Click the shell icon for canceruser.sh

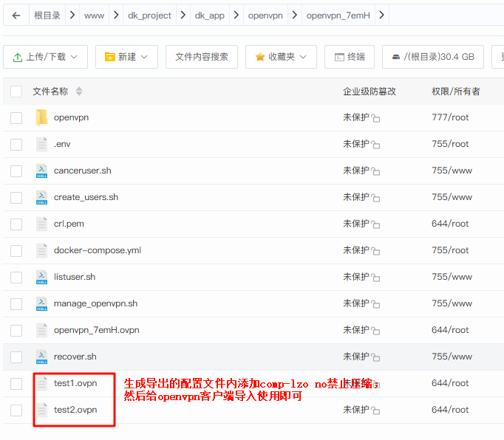pyautogui.click(x=41, y=171)
